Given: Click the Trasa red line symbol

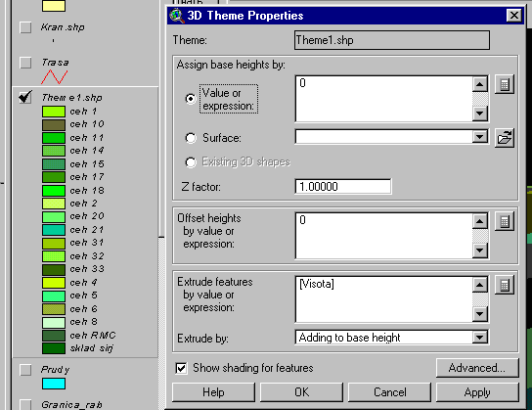Looking at the screenshot, I should [54, 77].
